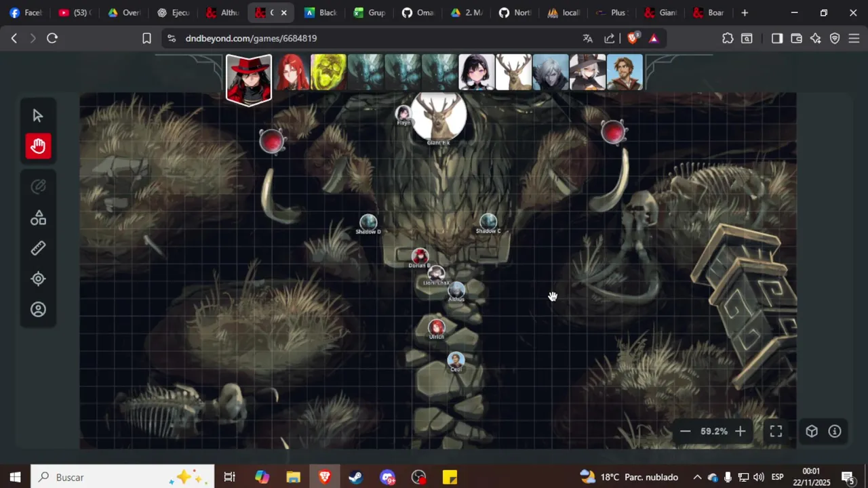Screen dimensions: 868x488
Task: Open the Brave VPN shield icon
Action: tap(835, 39)
